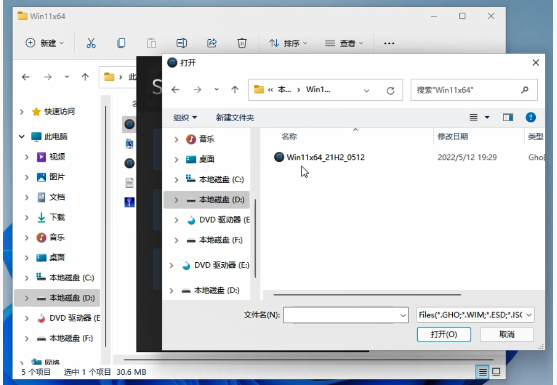Select 图片 in Explorer sidebar
This screenshot has width=557, height=385.
[x=51, y=177]
